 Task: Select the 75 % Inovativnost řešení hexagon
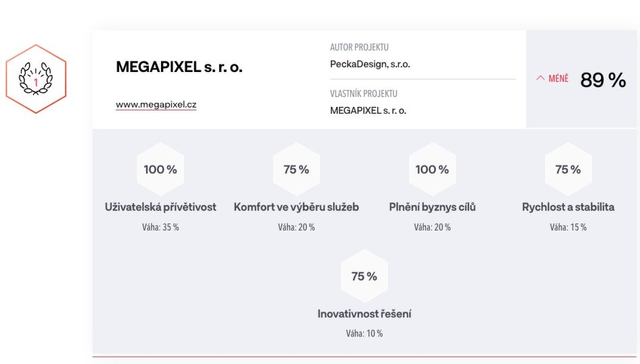[x=364, y=276]
